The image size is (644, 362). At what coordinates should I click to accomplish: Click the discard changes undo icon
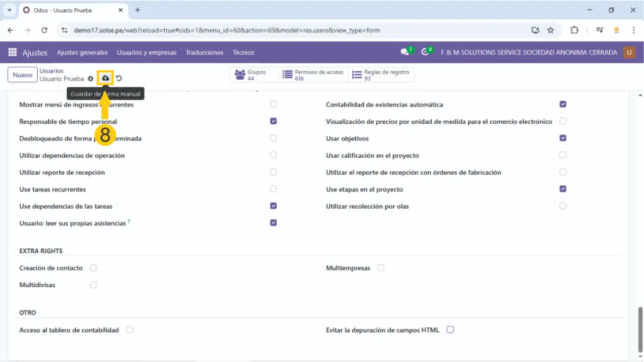118,79
